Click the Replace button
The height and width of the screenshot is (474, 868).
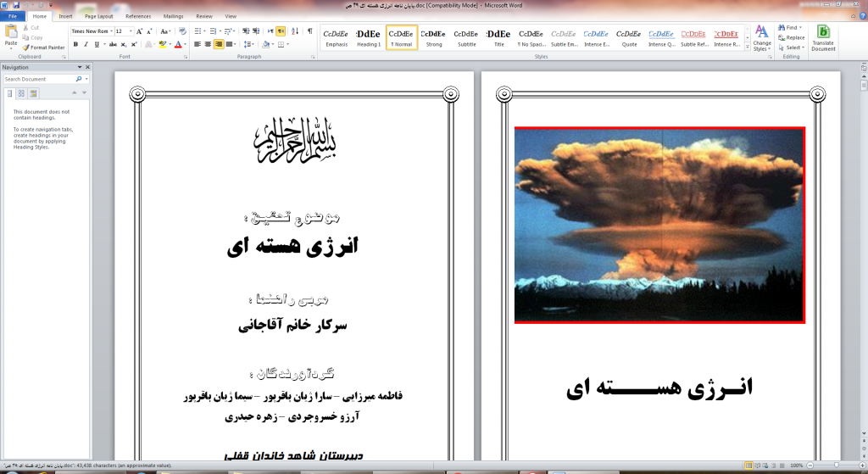(791, 38)
